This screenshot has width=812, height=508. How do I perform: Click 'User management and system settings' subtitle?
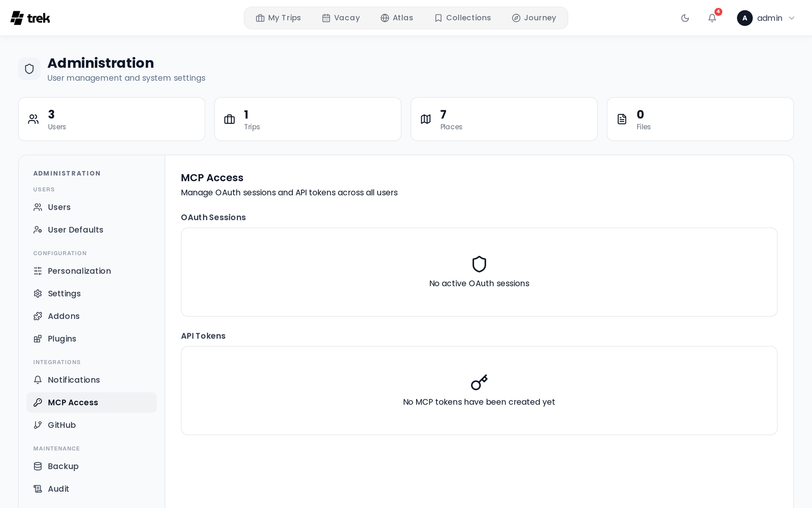pos(126,78)
